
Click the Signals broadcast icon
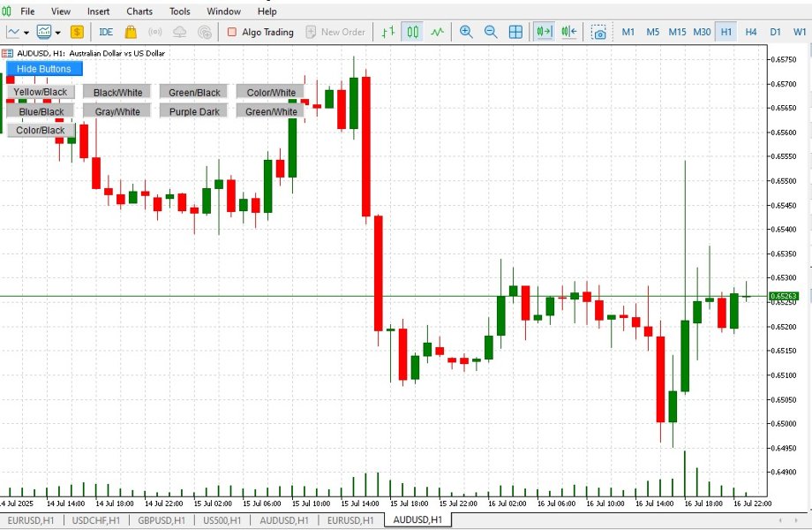point(154,32)
